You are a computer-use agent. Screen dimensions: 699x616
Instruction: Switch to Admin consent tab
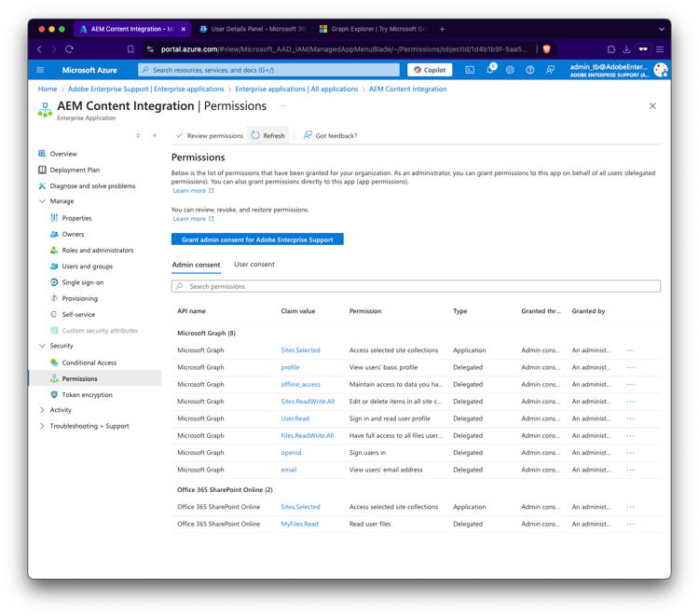tap(196, 265)
